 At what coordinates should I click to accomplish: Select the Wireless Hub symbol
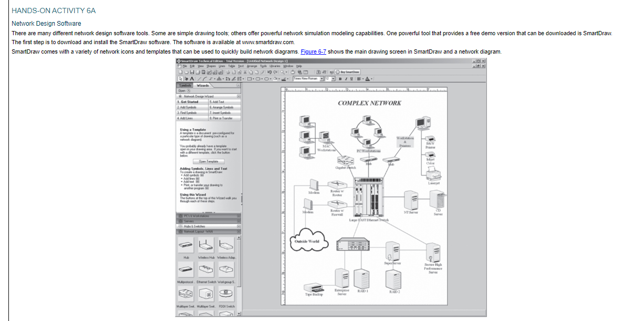click(206, 245)
